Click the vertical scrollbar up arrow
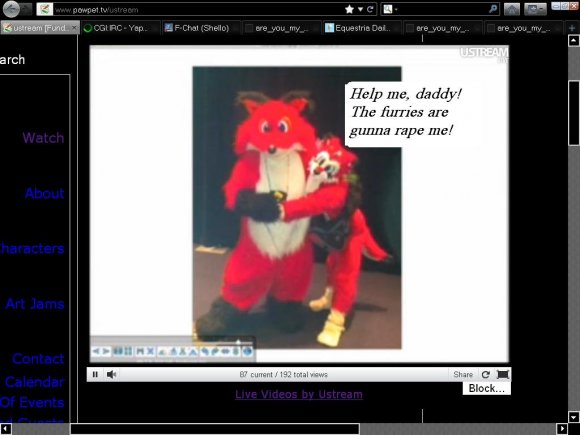 pyautogui.click(x=574, y=40)
